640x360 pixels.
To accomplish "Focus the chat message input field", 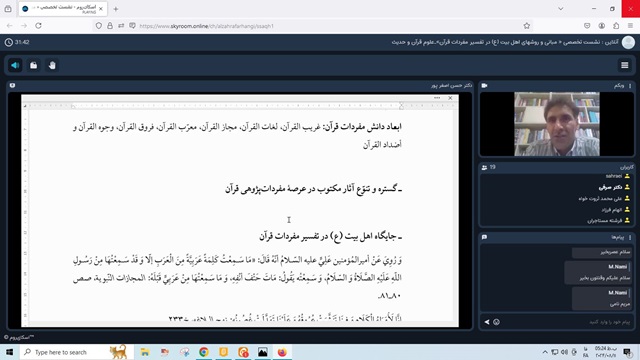I will (x=567, y=322).
